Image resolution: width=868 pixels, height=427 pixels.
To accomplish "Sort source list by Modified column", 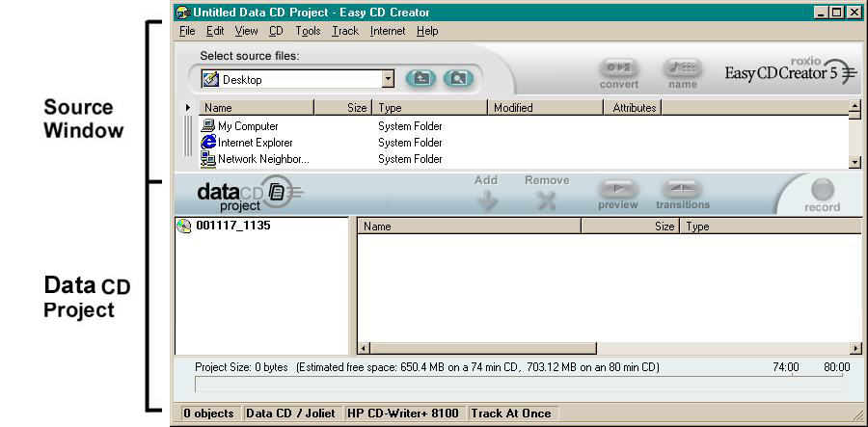I will (546, 107).
